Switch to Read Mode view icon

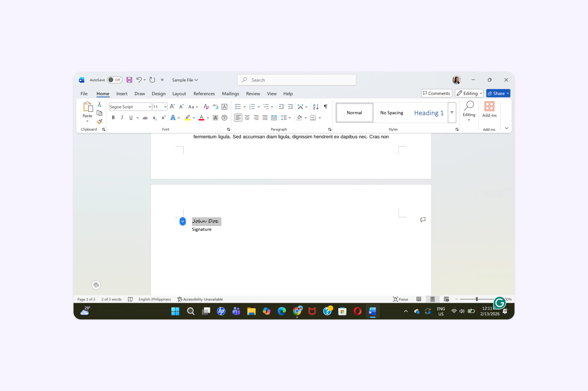coord(419,299)
